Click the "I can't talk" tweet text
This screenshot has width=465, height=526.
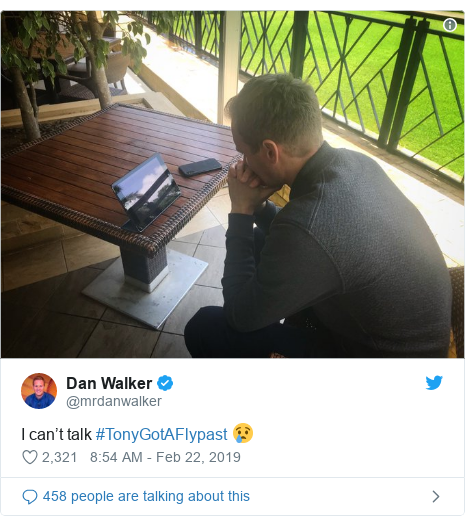click(56, 434)
